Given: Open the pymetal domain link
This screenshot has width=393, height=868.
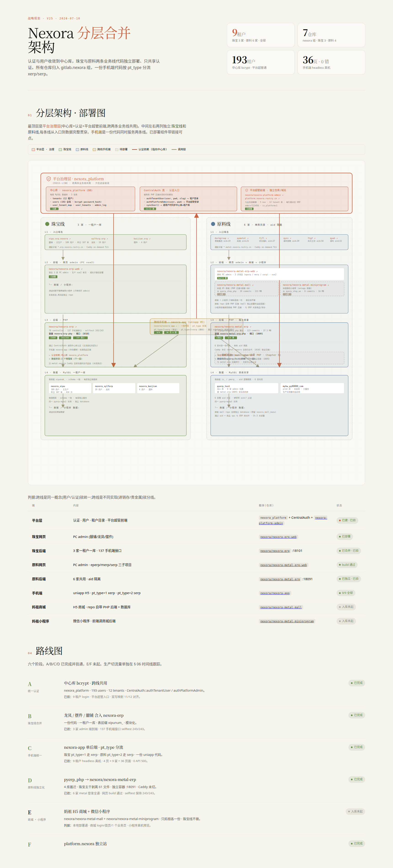Looking at the screenshot, I should point(242,238).
